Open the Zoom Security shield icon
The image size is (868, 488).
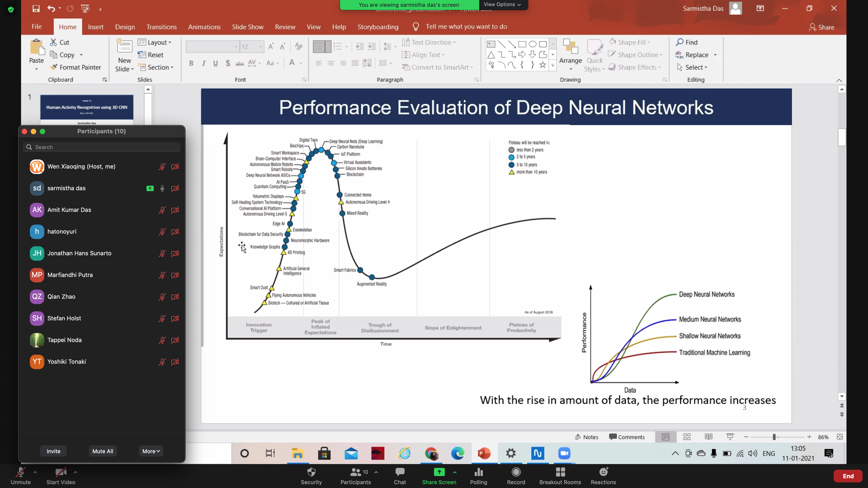[311, 472]
